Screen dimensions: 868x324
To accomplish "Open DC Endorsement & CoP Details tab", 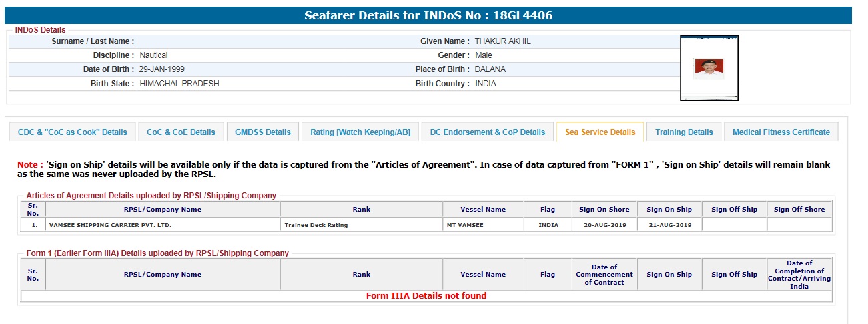I will pyautogui.click(x=488, y=132).
